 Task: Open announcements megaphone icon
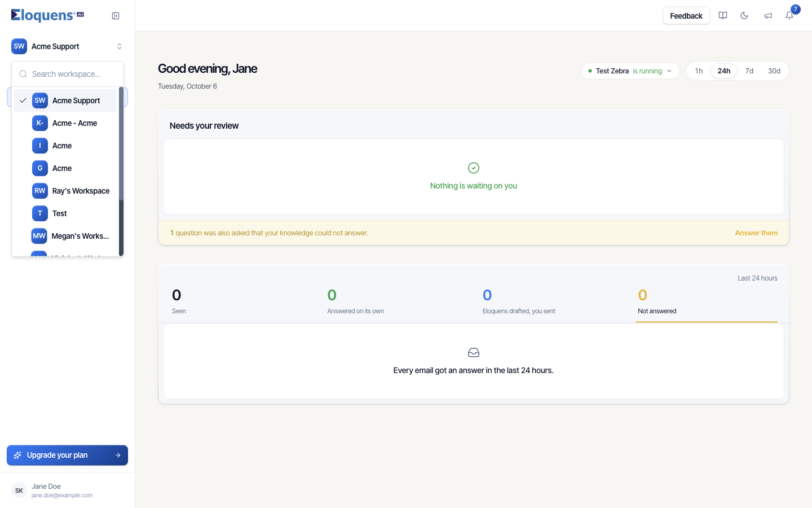[x=768, y=16]
